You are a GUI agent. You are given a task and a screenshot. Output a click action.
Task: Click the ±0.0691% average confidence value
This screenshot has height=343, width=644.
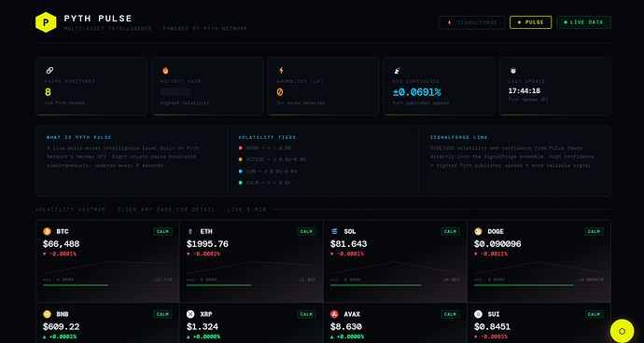417,92
